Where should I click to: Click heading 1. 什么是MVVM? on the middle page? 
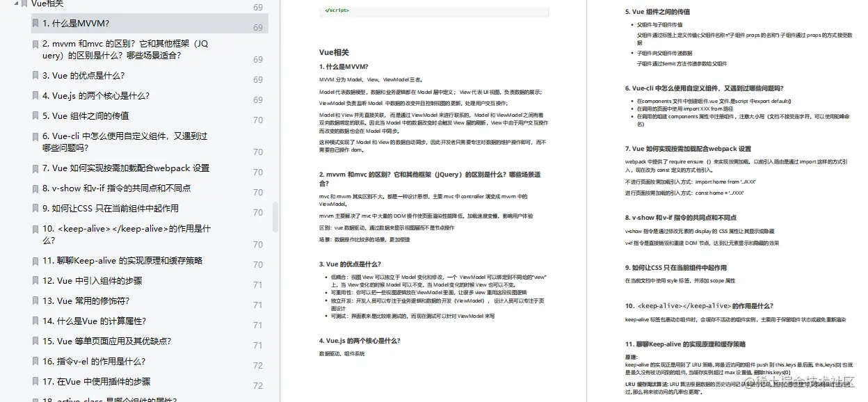[344, 67]
